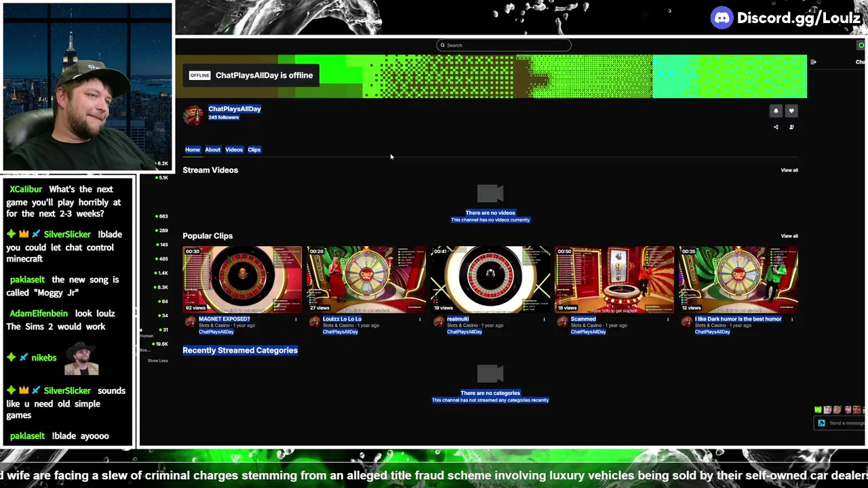Click the nikebs username in chat
Screen dimensions: 868x488
43,357
